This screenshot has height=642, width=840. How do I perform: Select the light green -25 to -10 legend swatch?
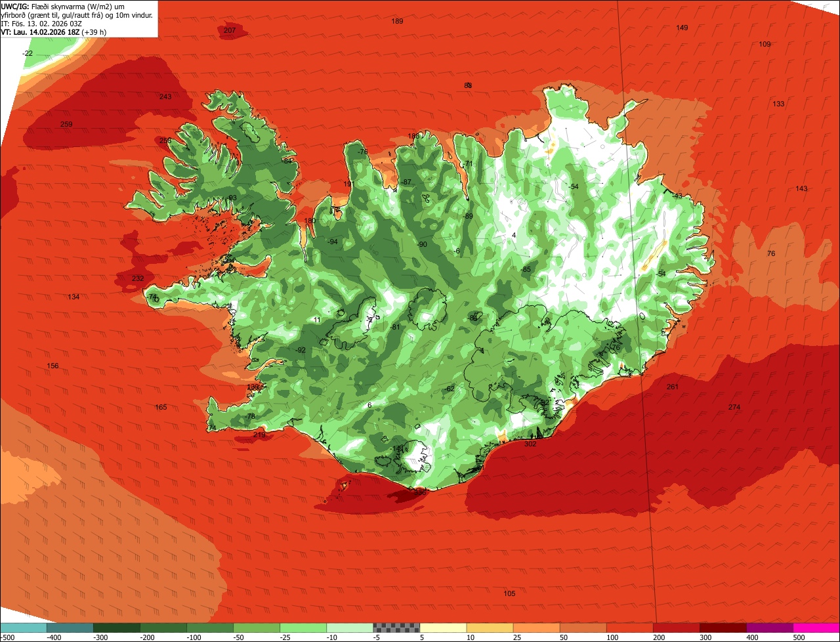point(303,628)
